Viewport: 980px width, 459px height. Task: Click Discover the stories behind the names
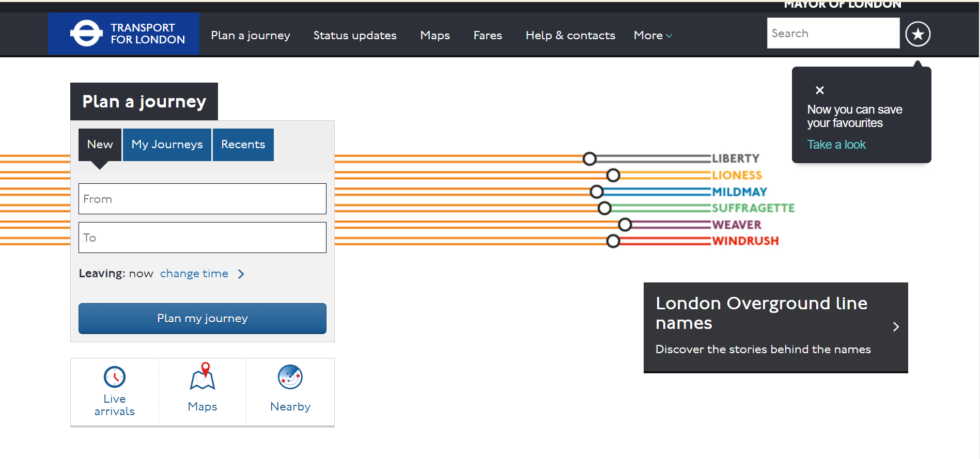coord(763,350)
